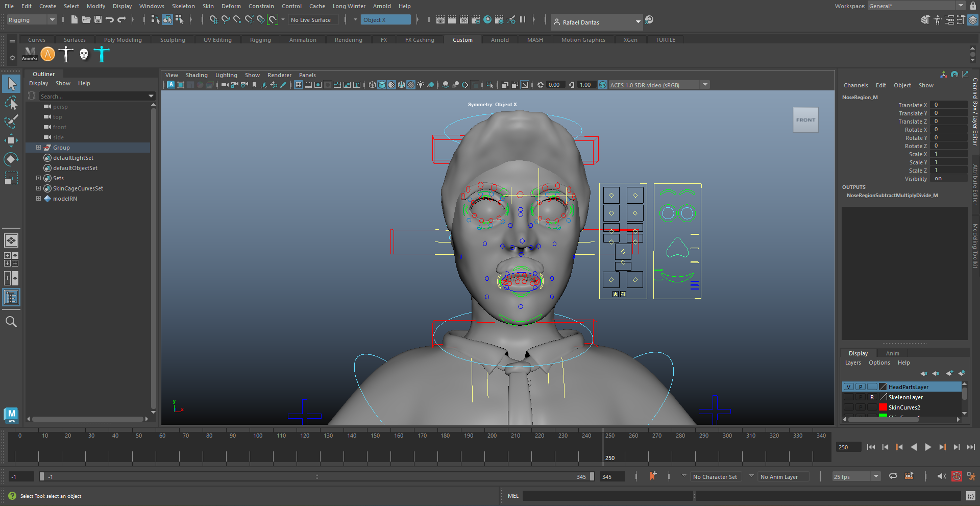
Task: Click the Save scene icon
Action: click(98, 20)
